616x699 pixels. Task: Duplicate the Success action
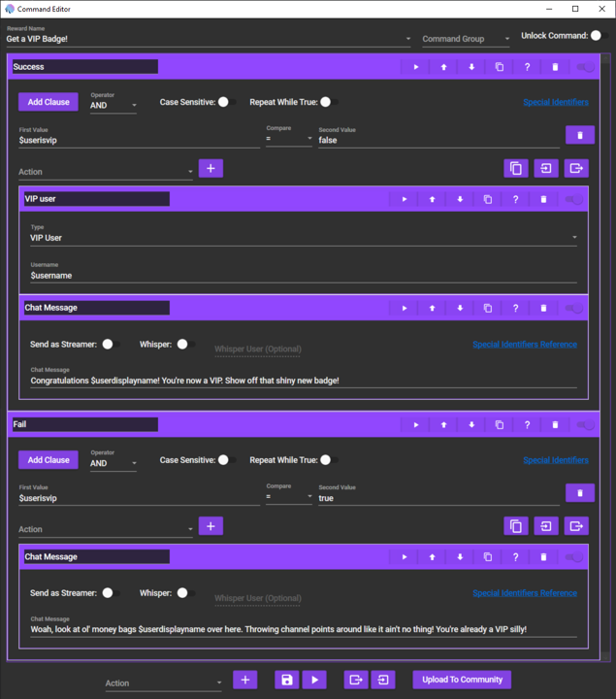point(500,67)
